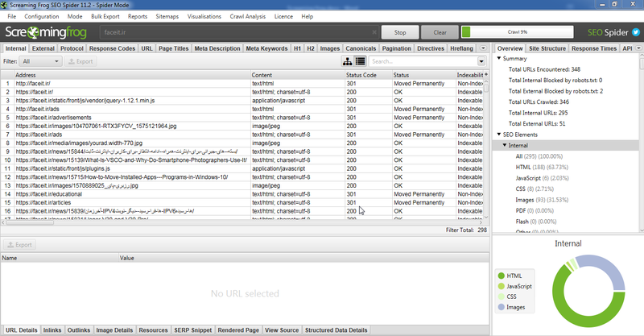Screen dimensions: 644x336
Task: Open the Licence menu
Action: [283, 16]
